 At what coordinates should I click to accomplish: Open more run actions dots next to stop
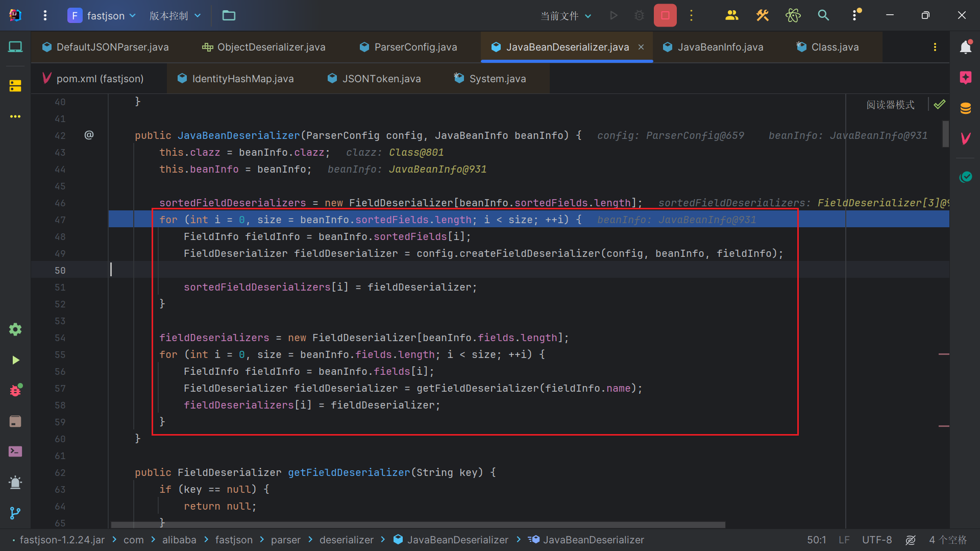[x=692, y=15]
